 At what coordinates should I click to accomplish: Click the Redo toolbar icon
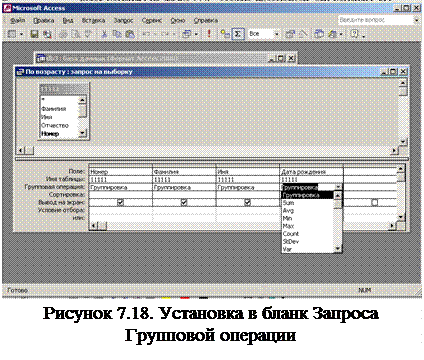point(165,34)
